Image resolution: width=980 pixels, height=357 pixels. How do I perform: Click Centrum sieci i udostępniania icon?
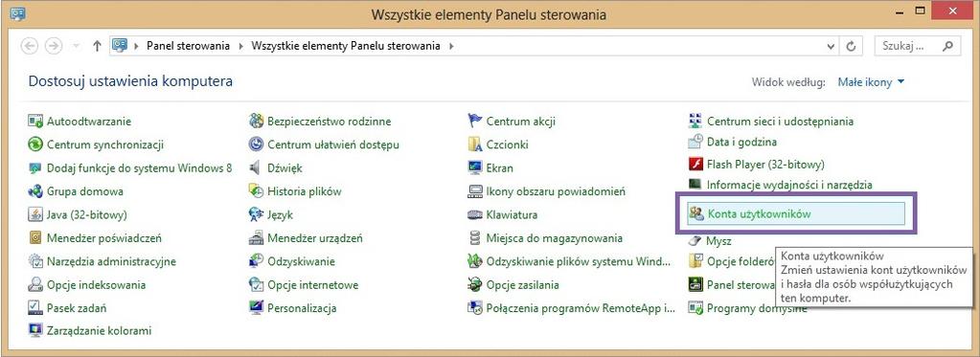click(695, 122)
